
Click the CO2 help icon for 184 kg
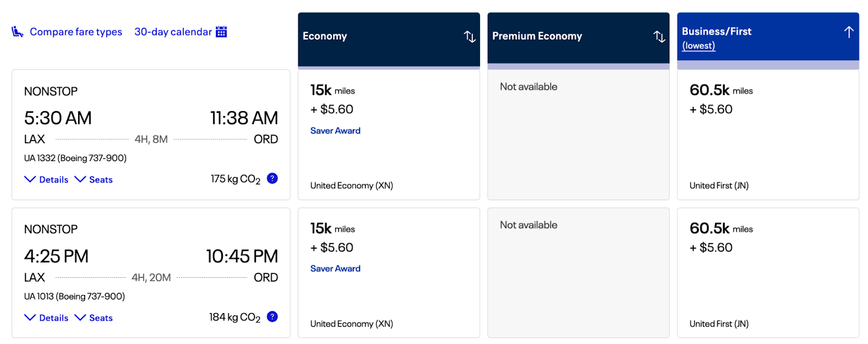click(272, 316)
